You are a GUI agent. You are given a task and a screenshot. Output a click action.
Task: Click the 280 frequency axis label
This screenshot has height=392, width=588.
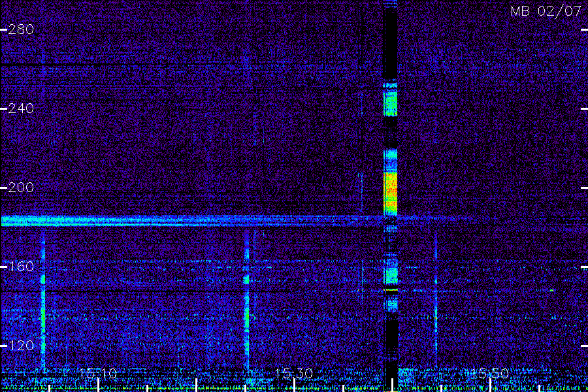coord(21,29)
